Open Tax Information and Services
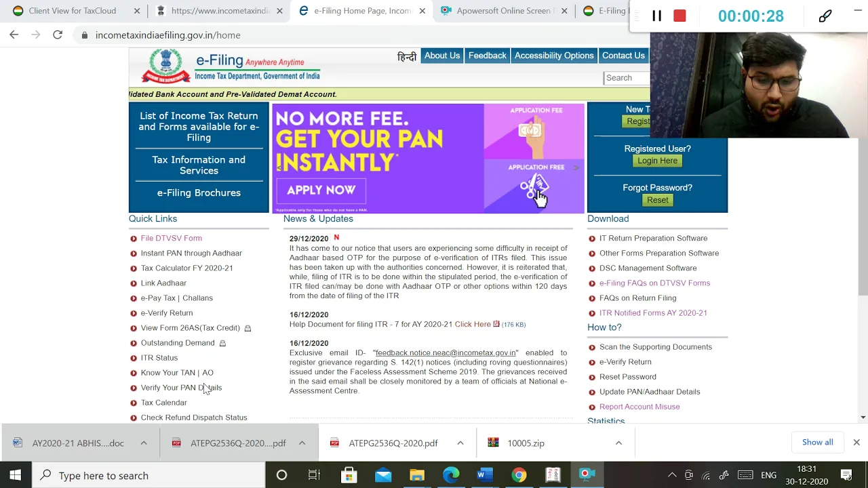This screenshot has width=868, height=488. coord(199,165)
